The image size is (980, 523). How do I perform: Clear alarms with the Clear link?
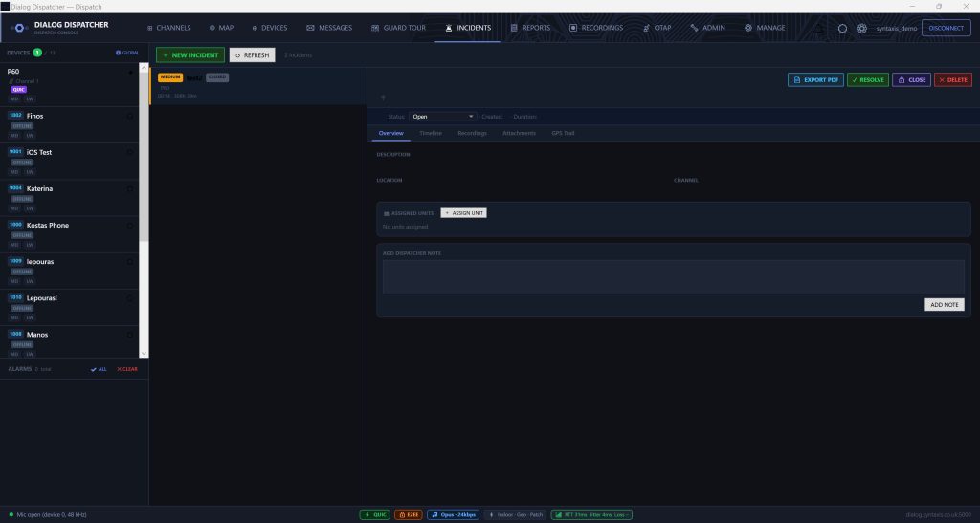coord(127,369)
